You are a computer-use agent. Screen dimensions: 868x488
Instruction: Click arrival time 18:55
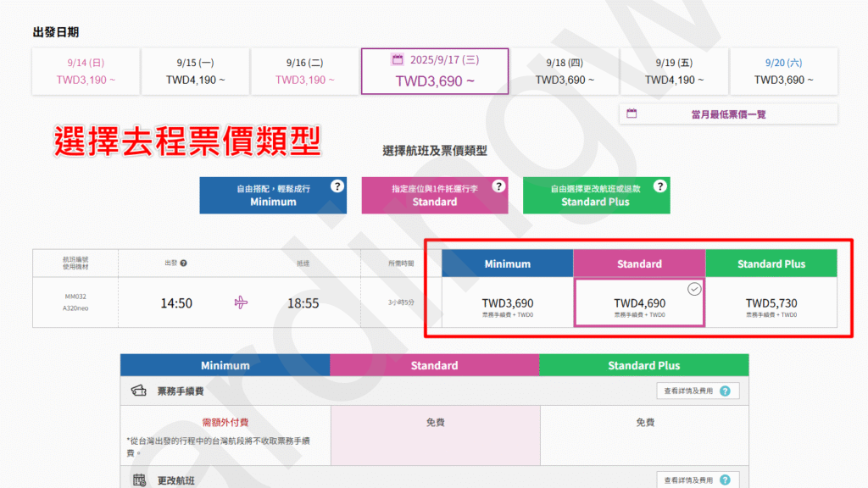tap(303, 303)
